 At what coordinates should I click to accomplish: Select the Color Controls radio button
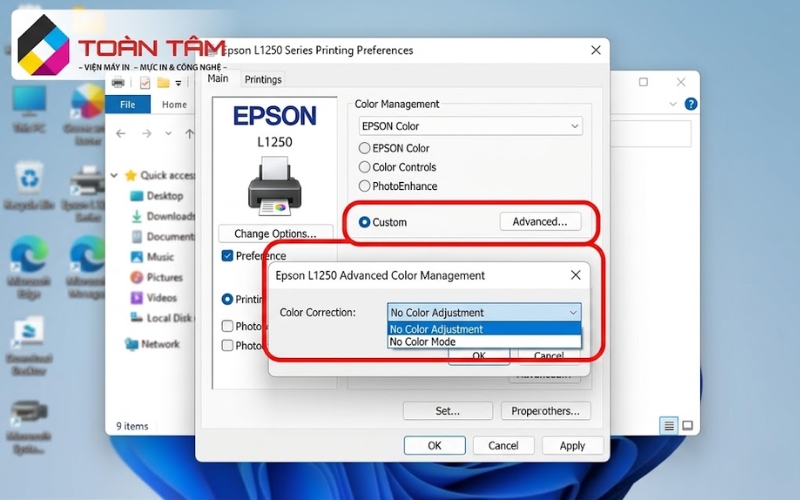(x=364, y=167)
